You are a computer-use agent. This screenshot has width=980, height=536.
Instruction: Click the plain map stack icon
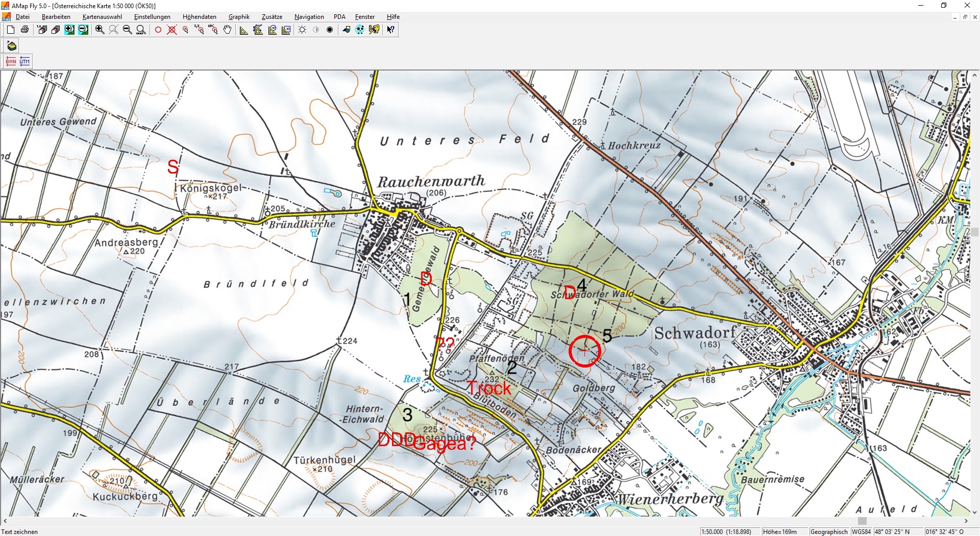tap(56, 30)
